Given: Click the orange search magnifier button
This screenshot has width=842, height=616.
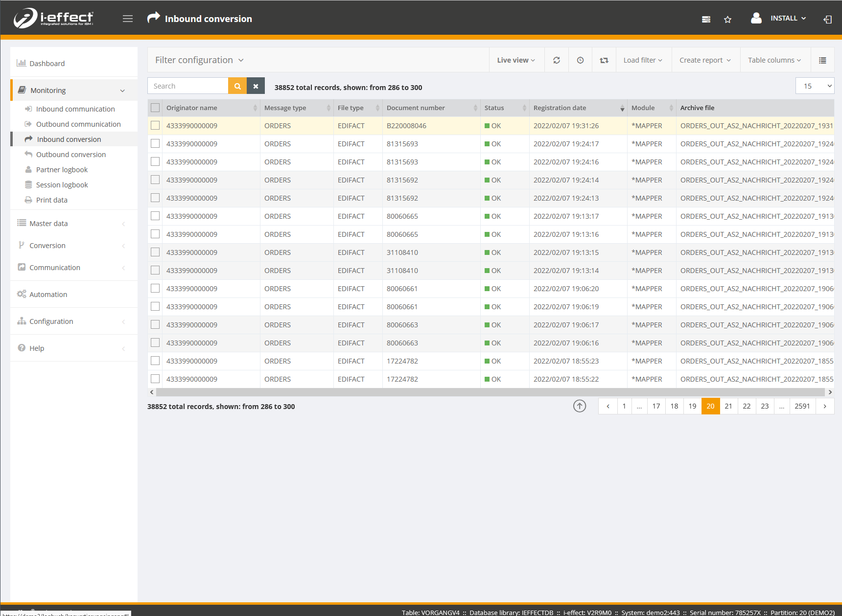Looking at the screenshot, I should pyautogui.click(x=237, y=86).
